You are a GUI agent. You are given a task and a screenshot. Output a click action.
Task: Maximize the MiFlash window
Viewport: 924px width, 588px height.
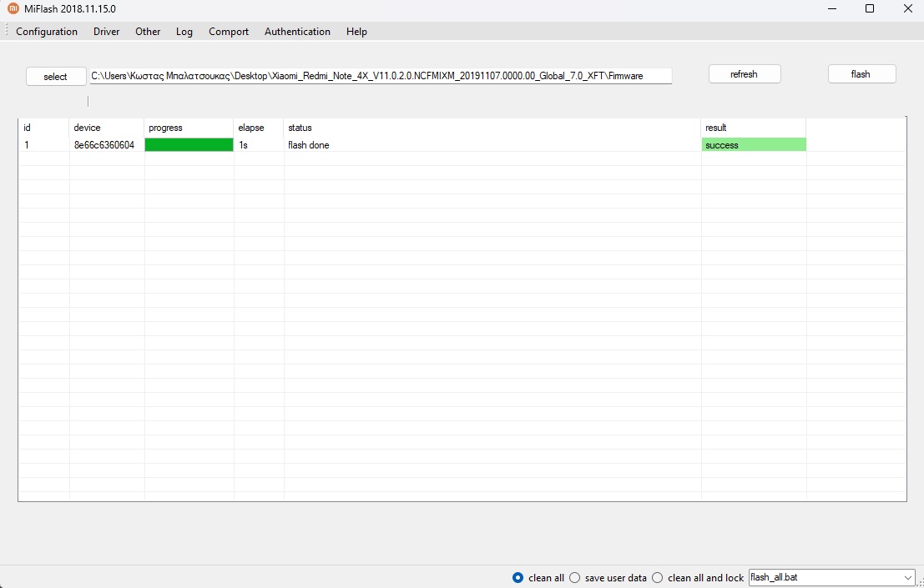pos(870,9)
